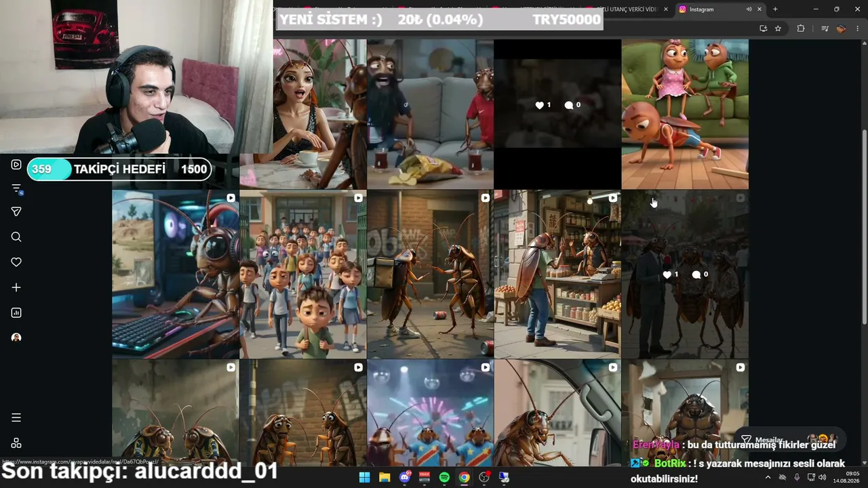Open Spotify from the taskbar
This screenshot has height=488, width=868.
click(444, 477)
